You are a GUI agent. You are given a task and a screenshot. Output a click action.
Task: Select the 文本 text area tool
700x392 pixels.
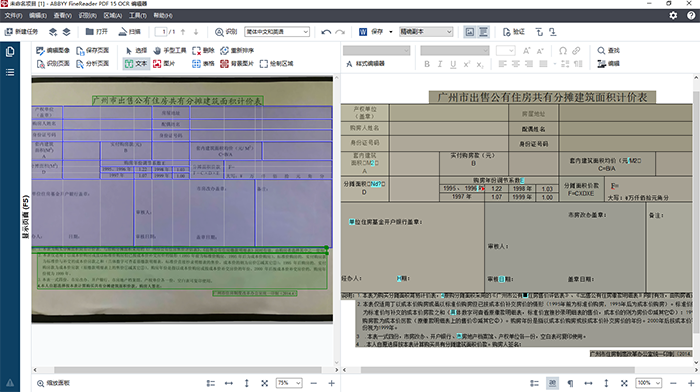[x=136, y=63]
